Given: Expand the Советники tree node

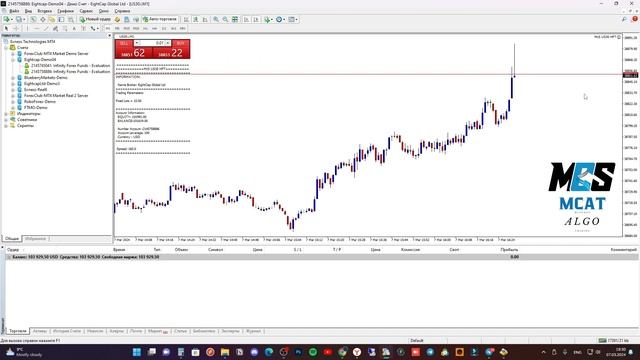Looking at the screenshot, I should click(6, 120).
